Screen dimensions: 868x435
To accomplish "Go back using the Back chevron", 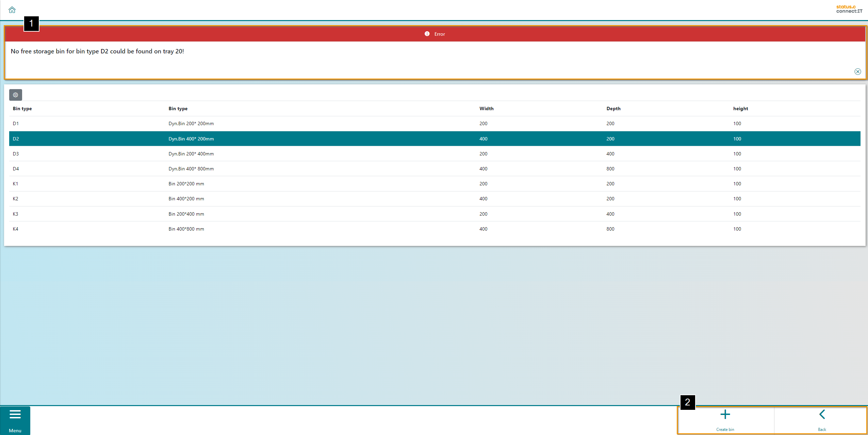I will pos(822,415).
